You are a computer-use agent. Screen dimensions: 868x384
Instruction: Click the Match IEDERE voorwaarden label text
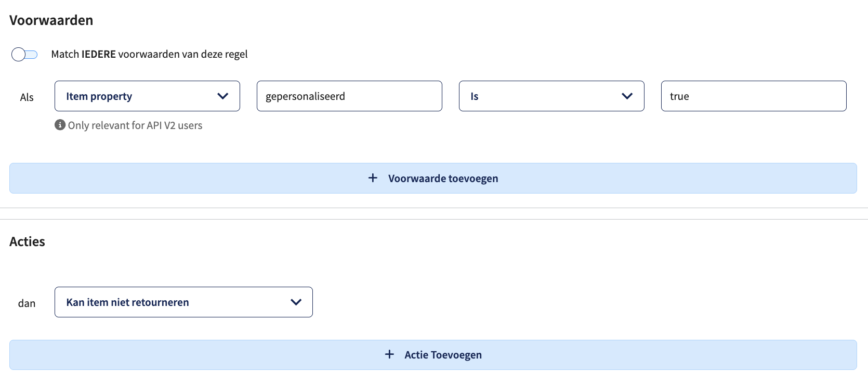pos(149,54)
